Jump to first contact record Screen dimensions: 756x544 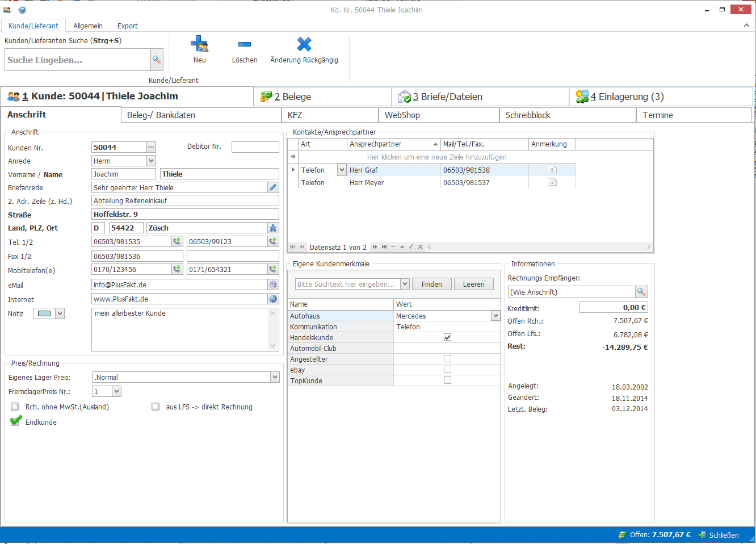[293, 247]
